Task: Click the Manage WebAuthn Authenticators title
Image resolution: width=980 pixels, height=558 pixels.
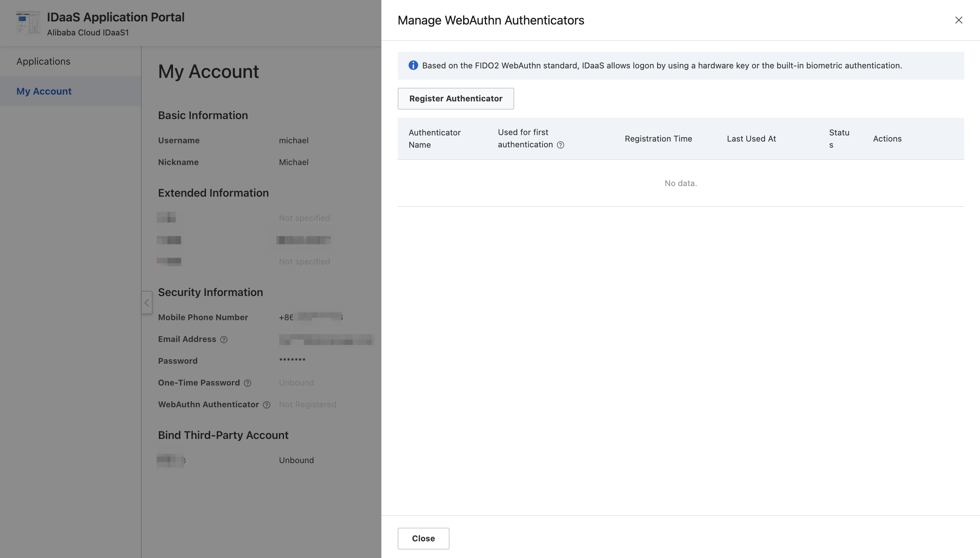Action: 491,20
